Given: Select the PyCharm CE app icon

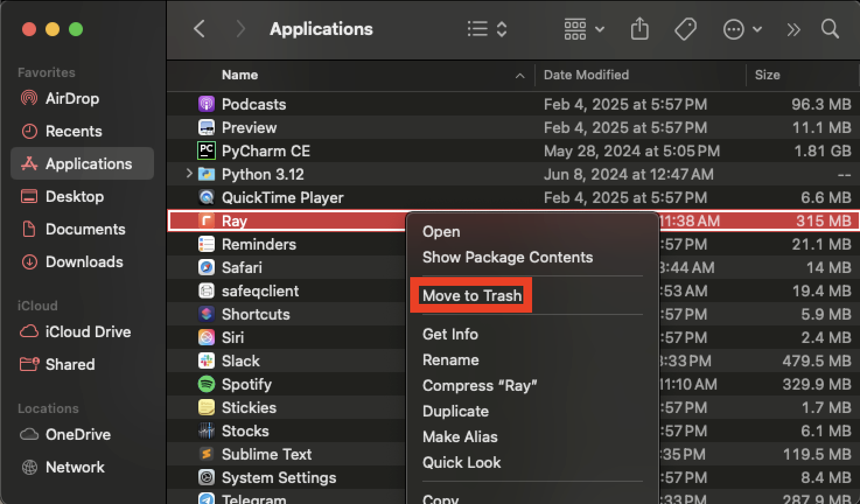Looking at the screenshot, I should pyautogui.click(x=207, y=150).
